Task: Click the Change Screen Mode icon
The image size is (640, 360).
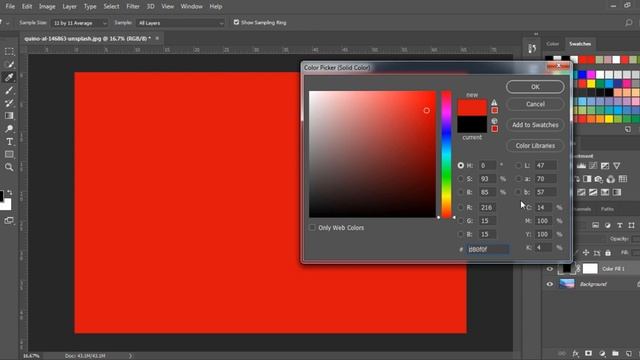Action: point(9,220)
